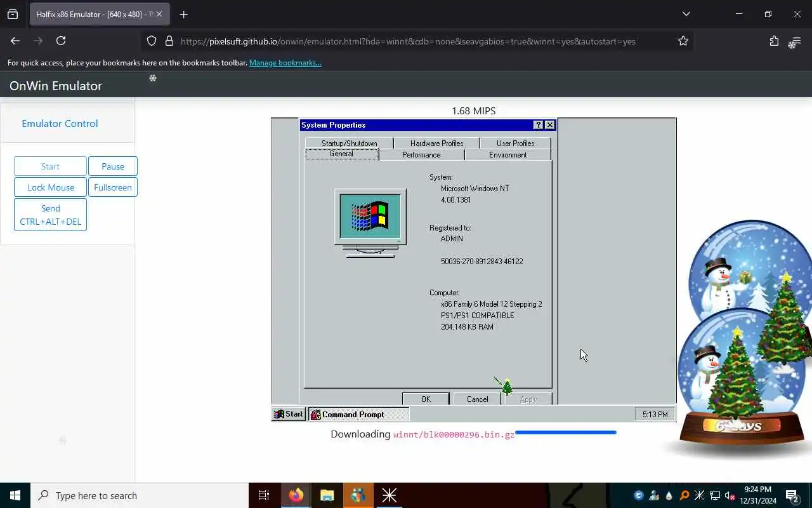This screenshot has width=812, height=508.
Task: Click the NT taskbar clock 5:13 PM
Action: coord(655,414)
